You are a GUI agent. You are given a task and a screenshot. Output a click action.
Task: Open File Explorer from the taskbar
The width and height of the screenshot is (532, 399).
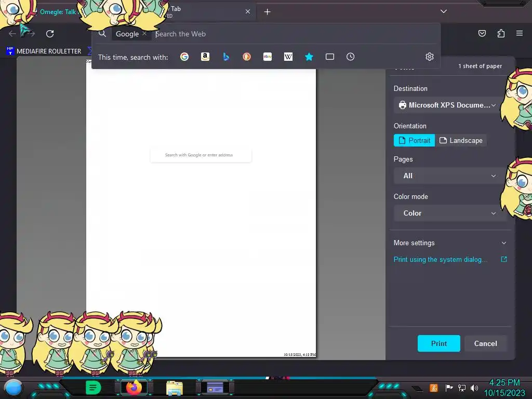(x=175, y=388)
